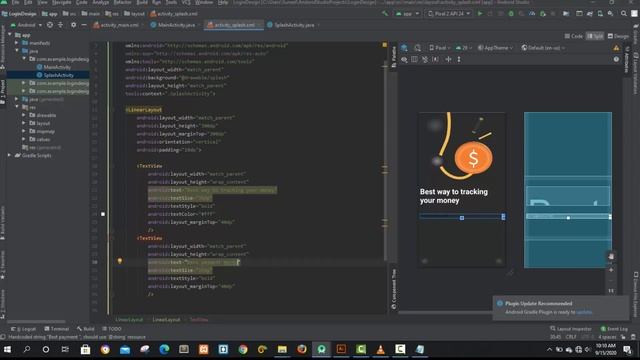Viewport: 640px width, 360px height.
Task: Click the Android Studio icon in the taskbar
Action: [x=321, y=349]
